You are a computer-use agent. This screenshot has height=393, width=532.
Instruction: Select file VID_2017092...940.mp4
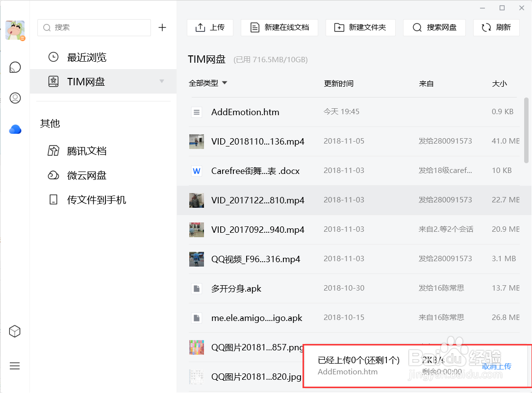258,230
